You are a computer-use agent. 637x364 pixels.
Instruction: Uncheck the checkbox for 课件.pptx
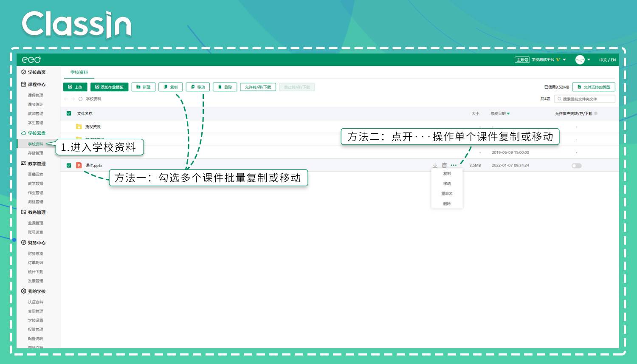[69, 165]
